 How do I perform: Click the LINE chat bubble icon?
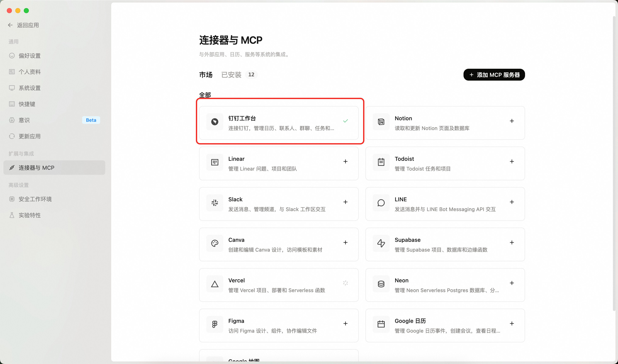(381, 203)
